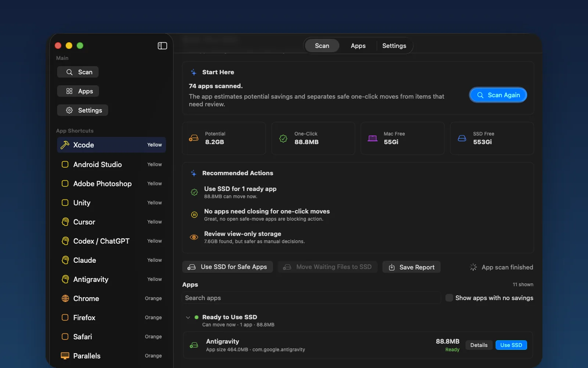The width and height of the screenshot is (588, 368).
Task: Click the Xcode hammer icon in shortcuts
Action: click(x=65, y=145)
